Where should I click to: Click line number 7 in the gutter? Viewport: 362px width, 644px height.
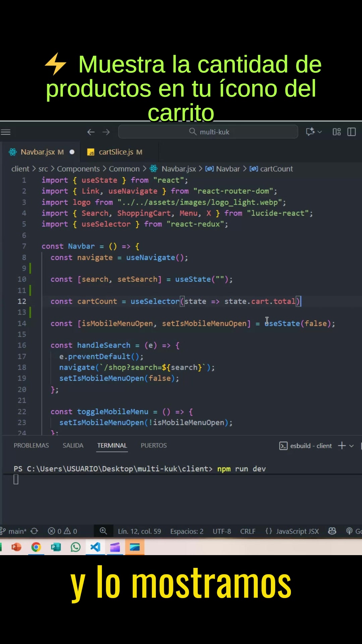pyautogui.click(x=24, y=246)
